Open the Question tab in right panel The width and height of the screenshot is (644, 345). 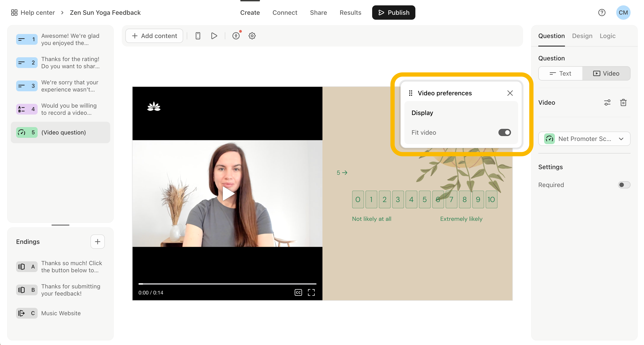click(551, 36)
